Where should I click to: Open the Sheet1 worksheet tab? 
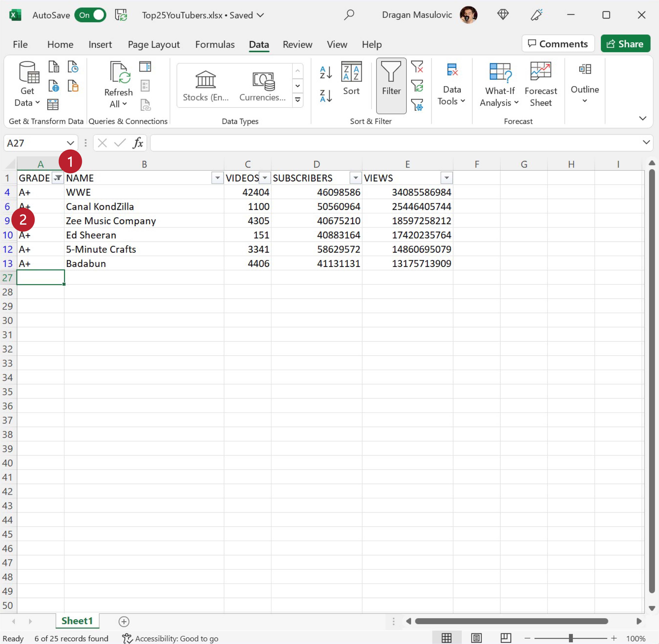77,621
